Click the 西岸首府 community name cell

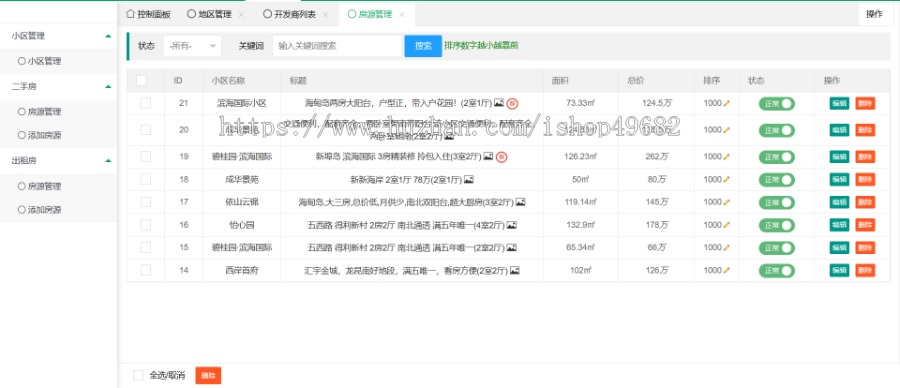tap(242, 270)
